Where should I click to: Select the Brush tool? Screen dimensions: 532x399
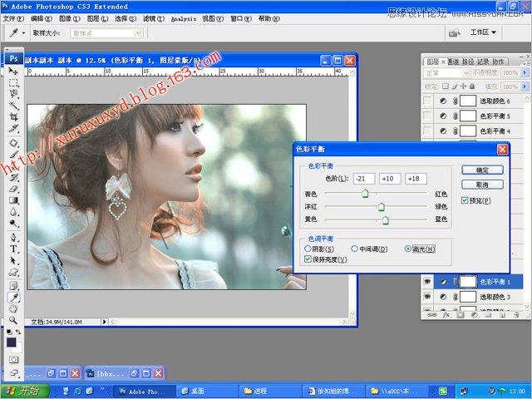(13, 155)
